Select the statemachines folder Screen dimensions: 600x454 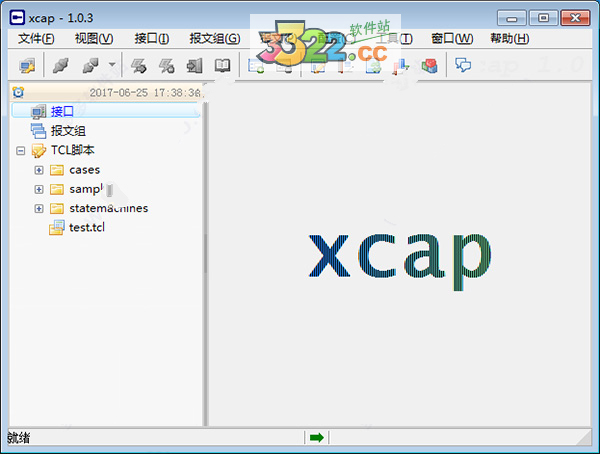point(109,208)
